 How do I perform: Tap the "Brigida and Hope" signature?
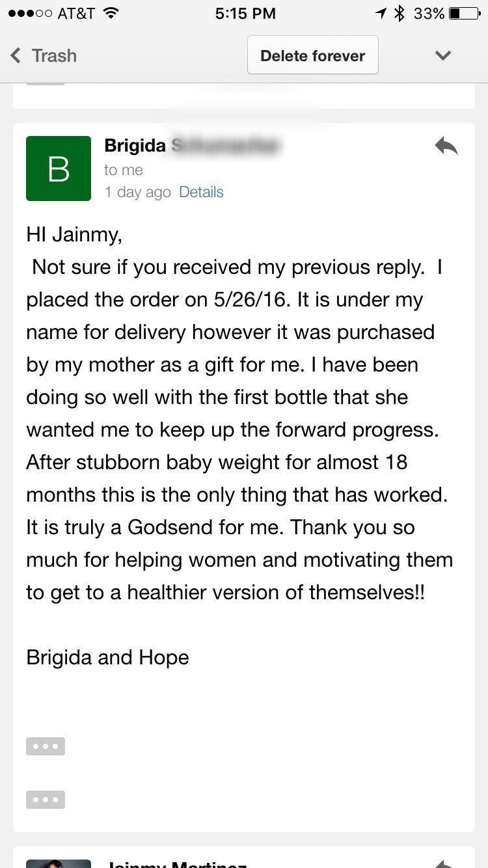pos(107,657)
